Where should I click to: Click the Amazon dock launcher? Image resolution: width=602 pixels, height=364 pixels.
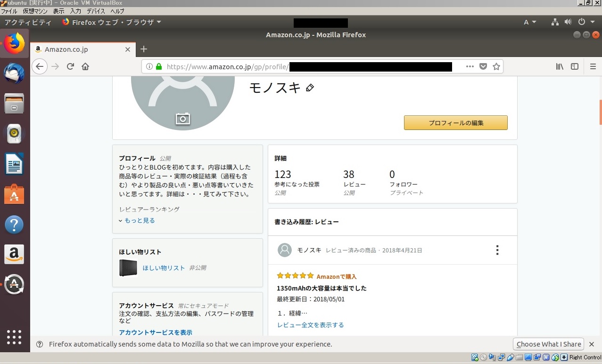[15, 254]
